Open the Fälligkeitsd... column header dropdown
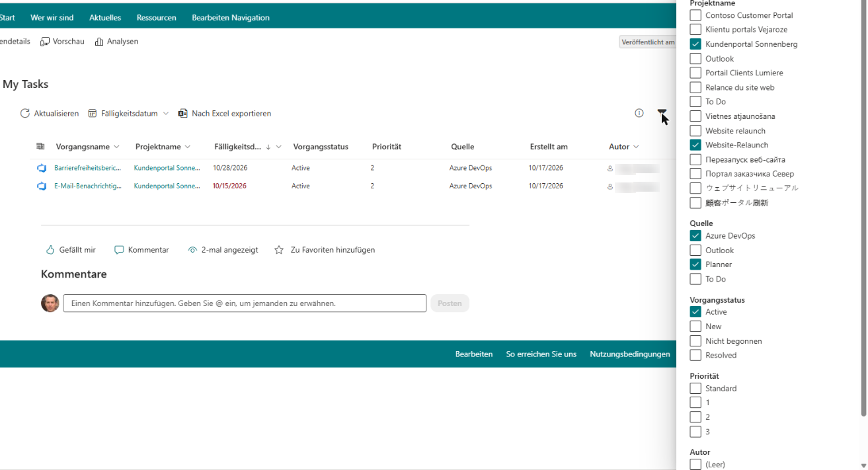 pos(279,147)
